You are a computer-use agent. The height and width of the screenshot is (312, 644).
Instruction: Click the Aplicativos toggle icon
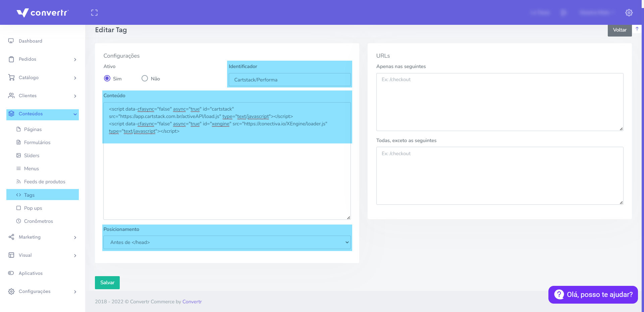(11, 273)
